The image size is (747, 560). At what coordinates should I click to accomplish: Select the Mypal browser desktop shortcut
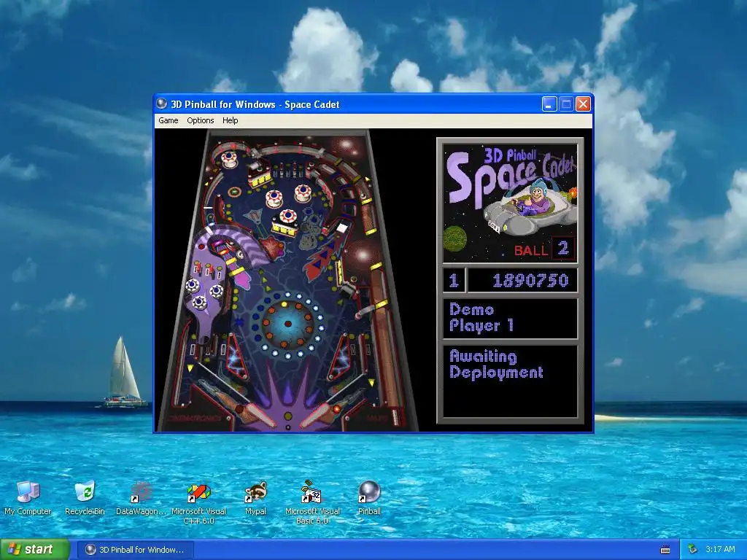255,498
